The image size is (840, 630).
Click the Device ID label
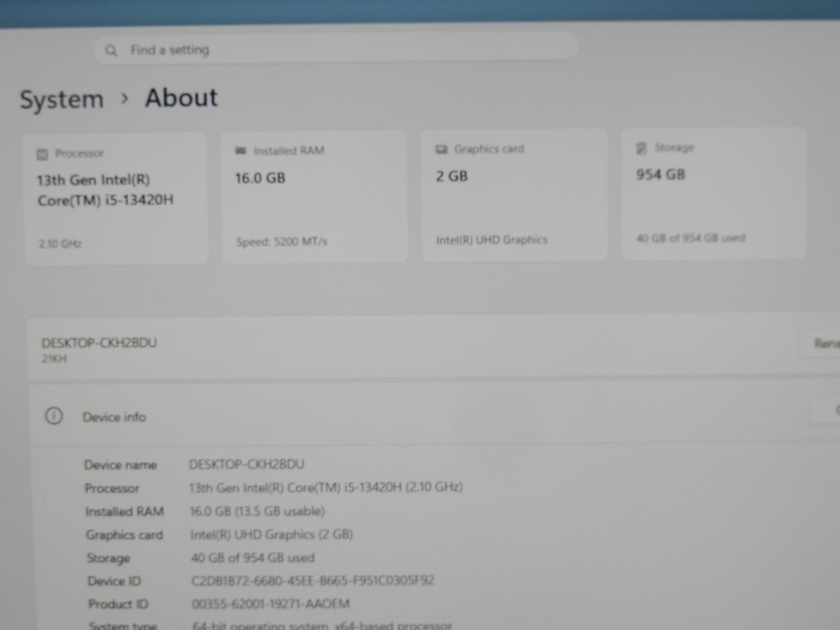coord(114,581)
